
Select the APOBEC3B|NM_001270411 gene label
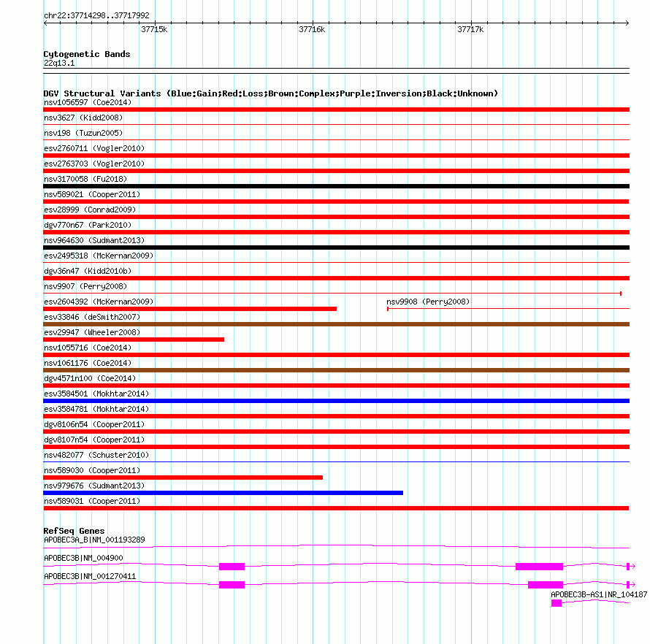(x=90, y=576)
